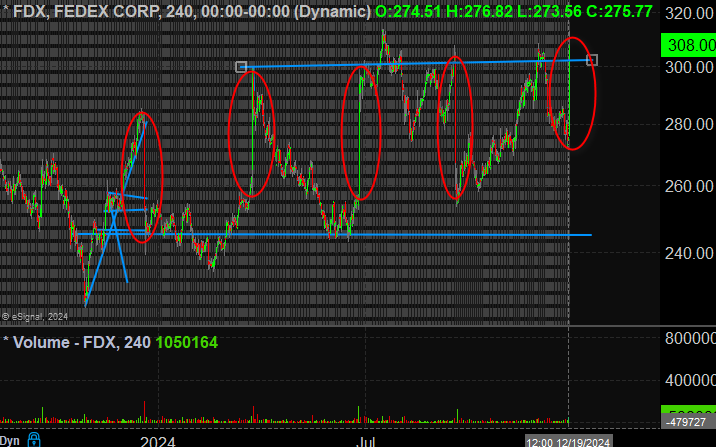Click the Dyn label at bottom left
Viewport: 716px width, 447px height.
[x=10, y=441]
